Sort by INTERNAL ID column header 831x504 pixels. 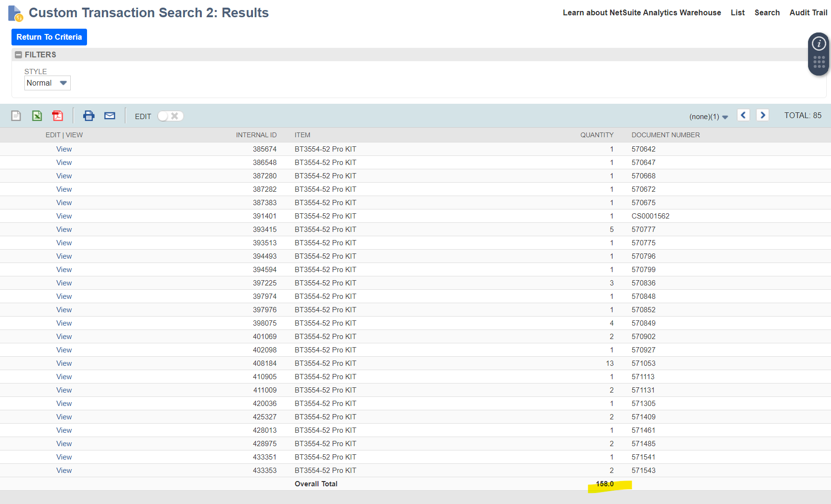coord(256,135)
